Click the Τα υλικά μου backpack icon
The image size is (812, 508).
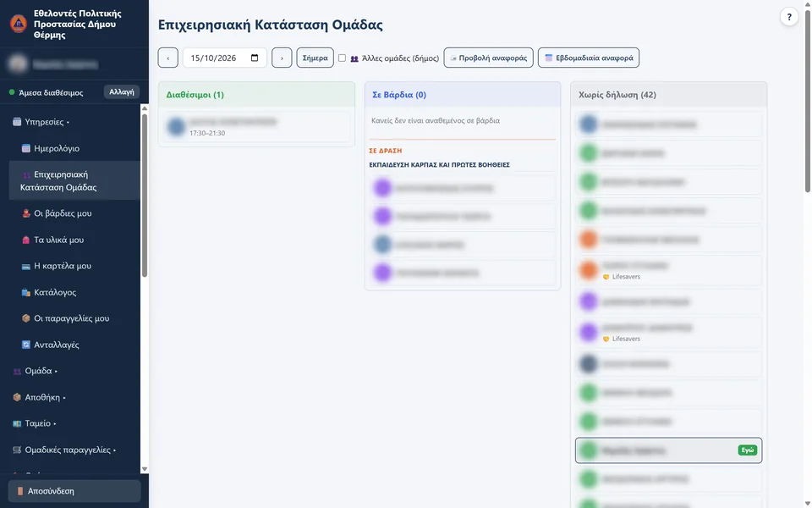(26, 240)
